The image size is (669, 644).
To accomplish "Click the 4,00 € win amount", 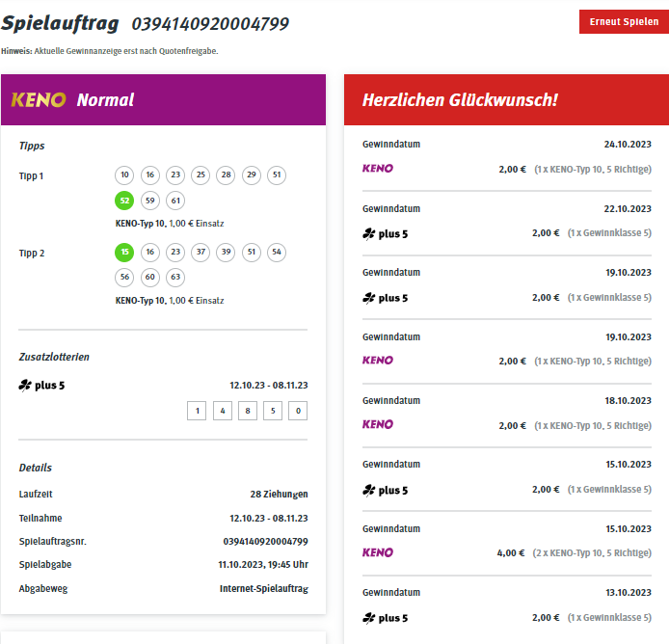I will point(511,553).
